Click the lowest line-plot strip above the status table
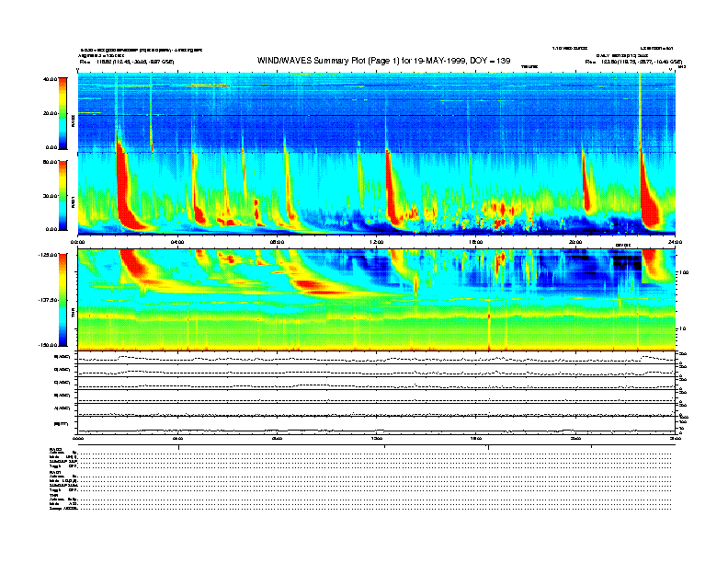Image resolution: width=728 pixels, height=563 pixels. pyautogui.click(x=377, y=425)
